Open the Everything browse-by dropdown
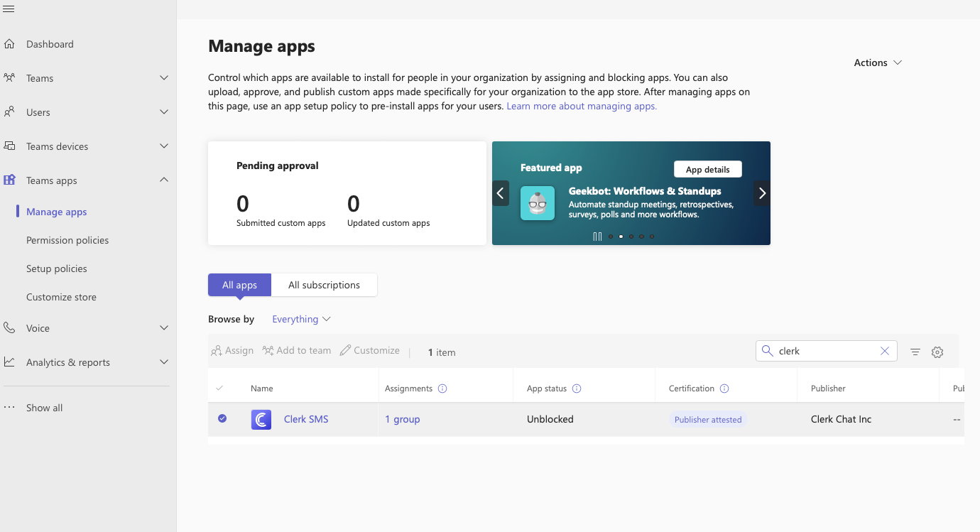Screen dimensions: 980x532 (301, 320)
